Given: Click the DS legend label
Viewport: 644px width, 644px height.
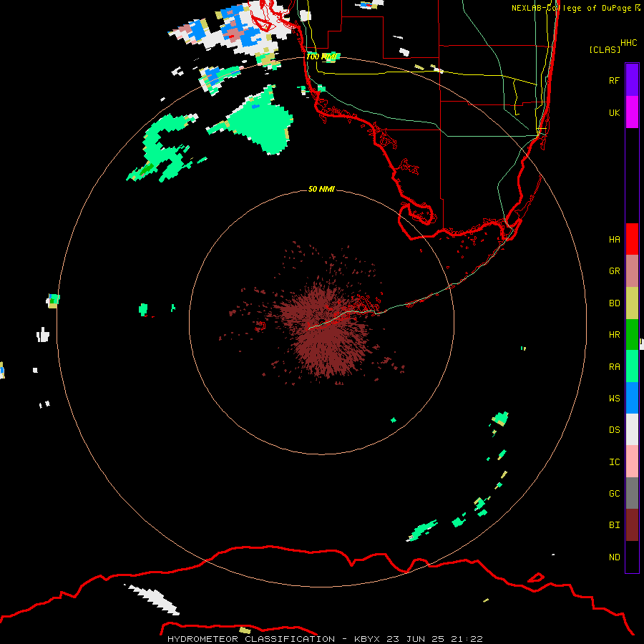Looking at the screenshot, I should 614,430.
